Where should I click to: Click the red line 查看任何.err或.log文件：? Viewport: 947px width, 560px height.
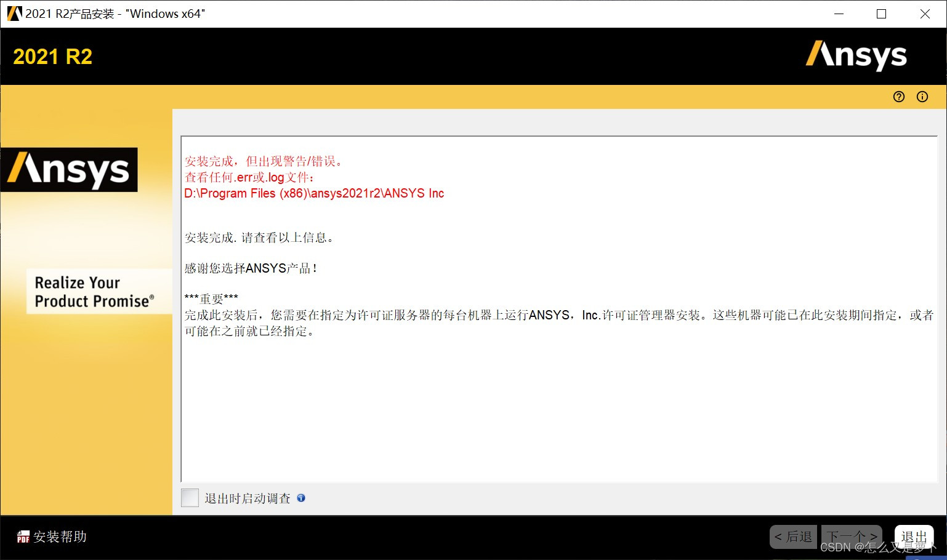coord(250,177)
